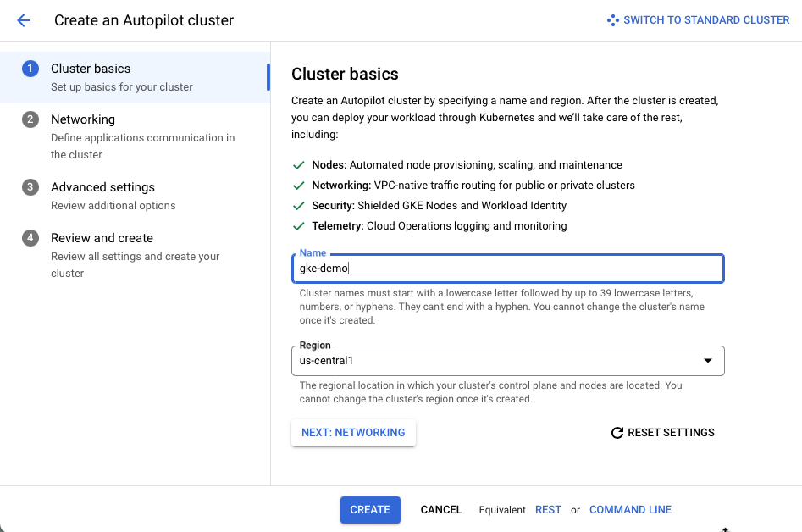The image size is (802, 532).
Task: Click the step 3 Advanced settings badge
Action: 30,187
